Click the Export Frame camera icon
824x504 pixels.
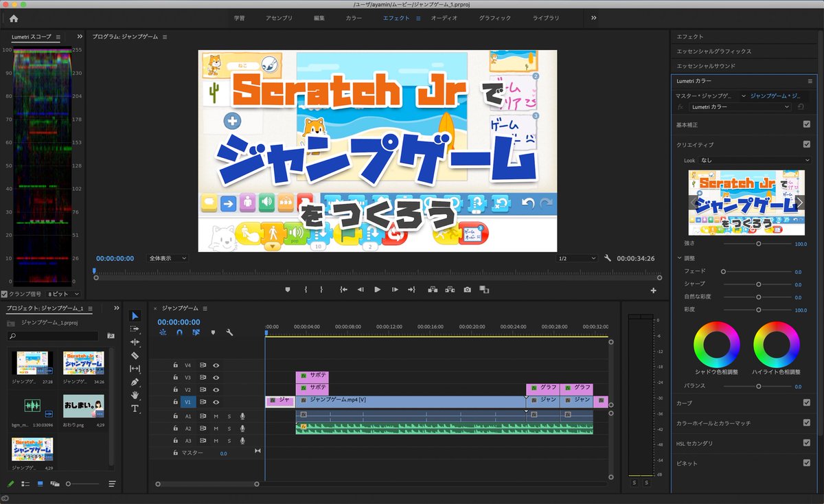tap(467, 290)
